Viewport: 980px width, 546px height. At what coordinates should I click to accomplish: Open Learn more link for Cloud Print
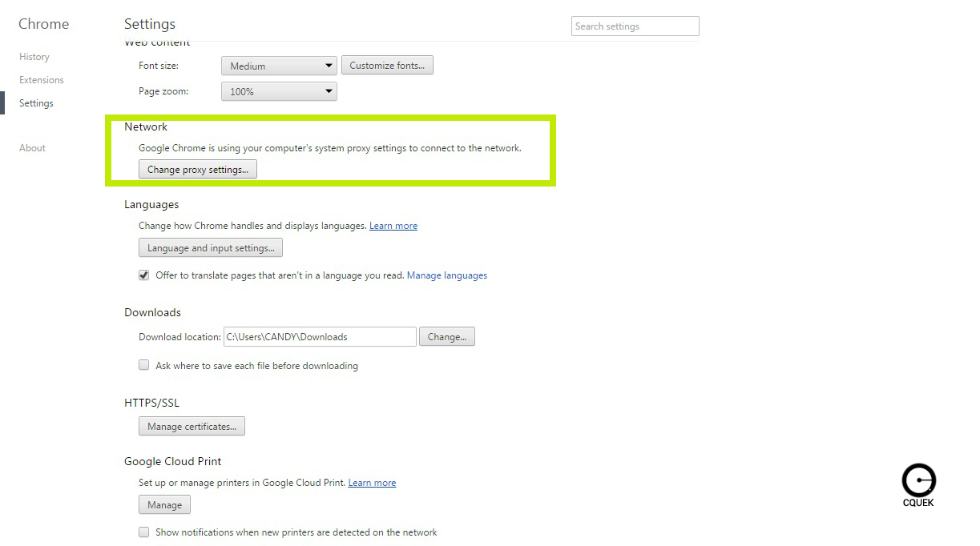[x=372, y=483]
